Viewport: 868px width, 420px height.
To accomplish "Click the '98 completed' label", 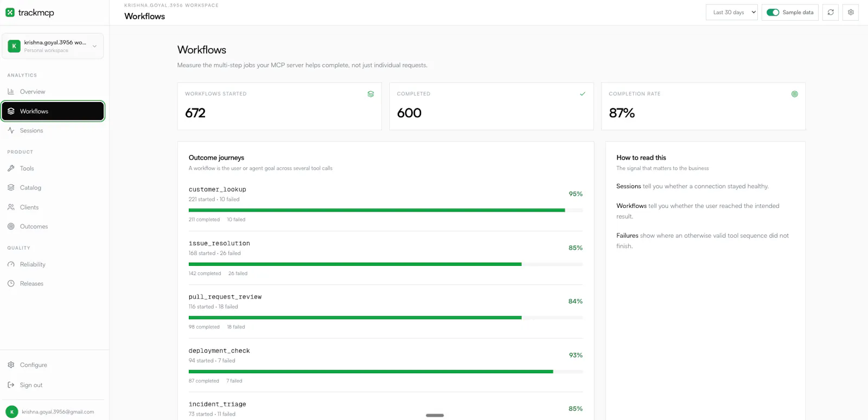I will pyautogui.click(x=204, y=327).
